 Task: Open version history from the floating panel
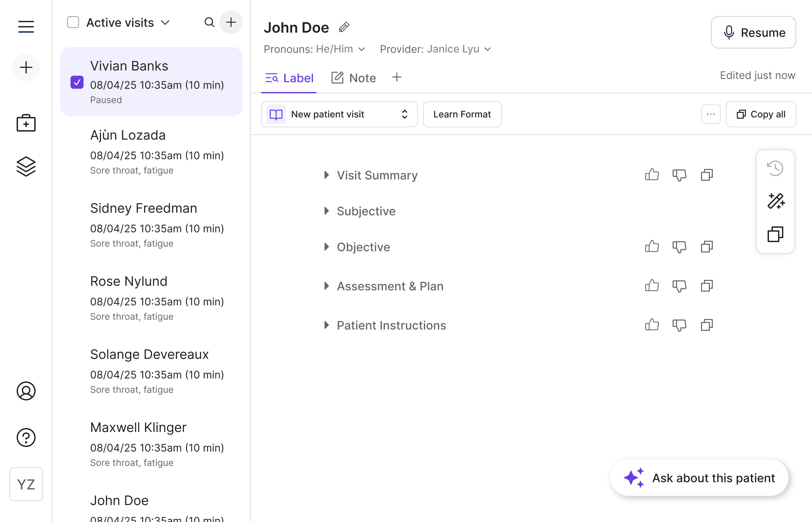pos(776,168)
